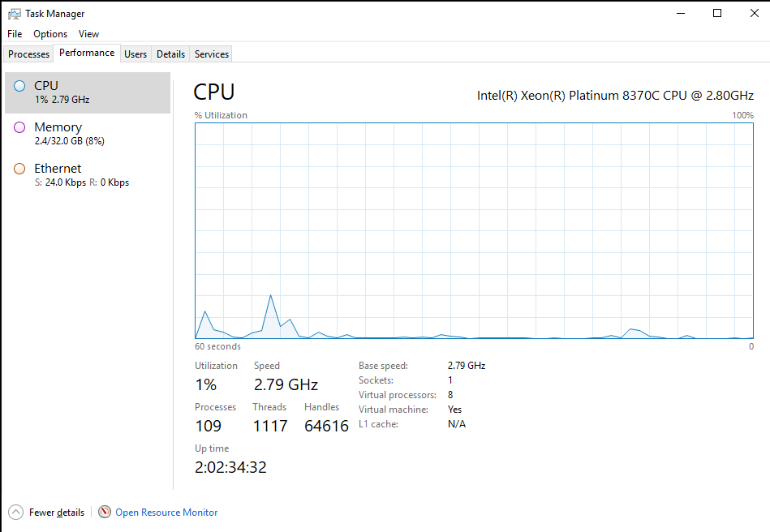Switch to the Services tab
The height and width of the screenshot is (532, 770).
click(x=211, y=54)
